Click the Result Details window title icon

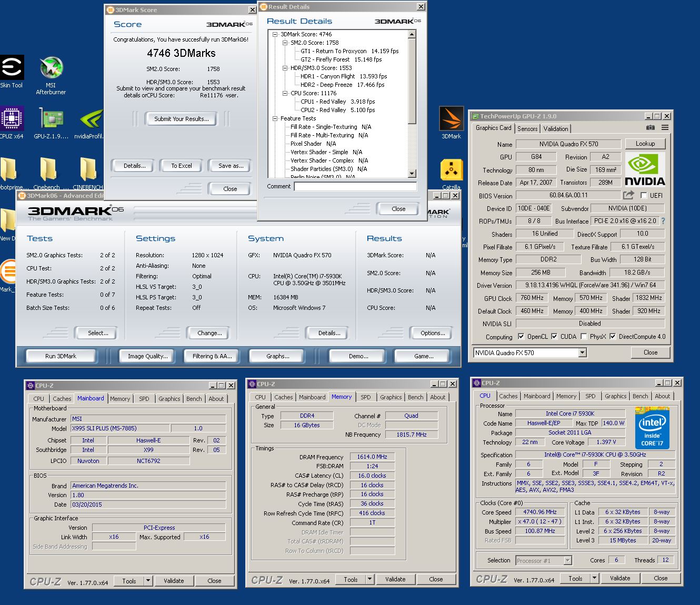point(263,7)
